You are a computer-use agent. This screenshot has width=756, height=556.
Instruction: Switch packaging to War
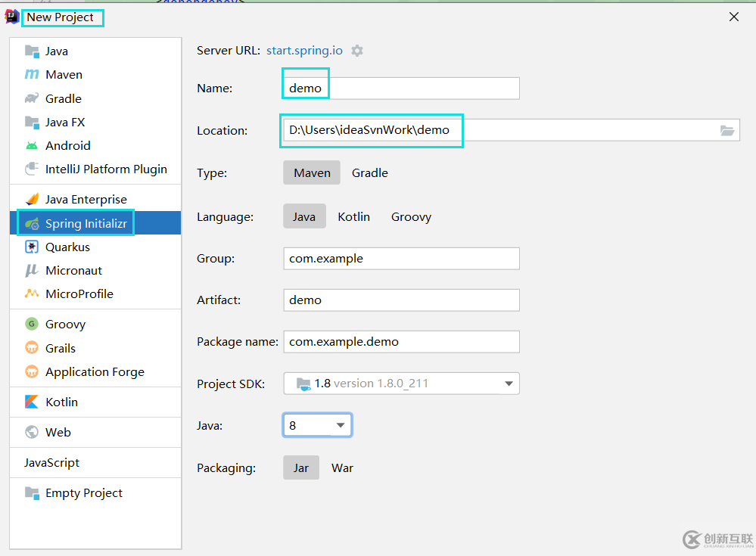[x=342, y=467]
